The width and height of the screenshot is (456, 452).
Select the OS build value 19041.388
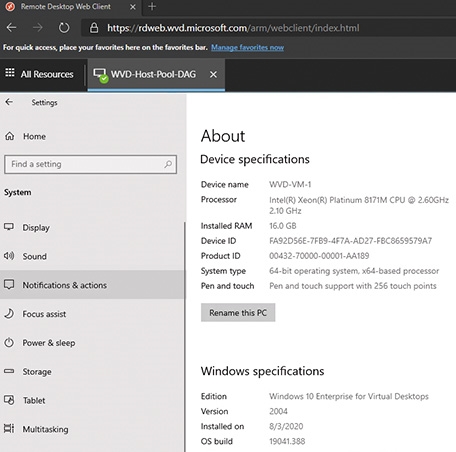tap(287, 441)
